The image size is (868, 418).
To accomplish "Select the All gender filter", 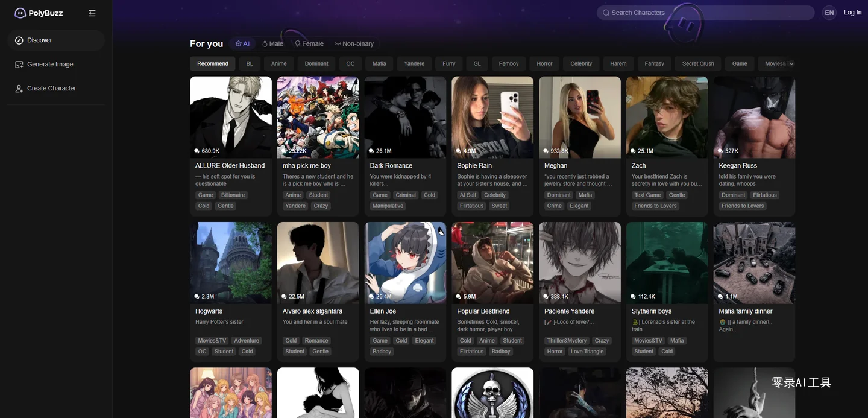I will click(243, 44).
